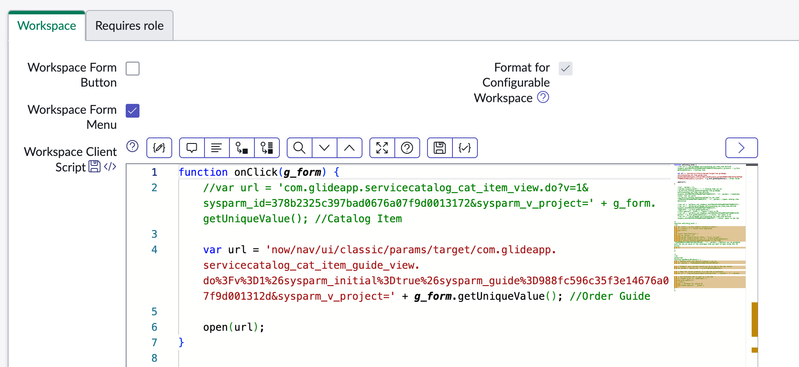Click code tag icon next to Script label

(110, 166)
